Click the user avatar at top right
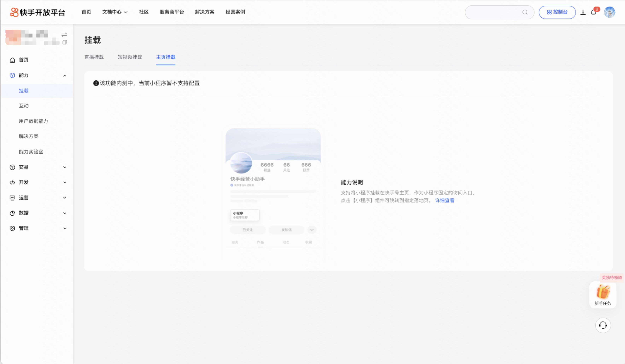The width and height of the screenshot is (625, 364). coord(609,12)
